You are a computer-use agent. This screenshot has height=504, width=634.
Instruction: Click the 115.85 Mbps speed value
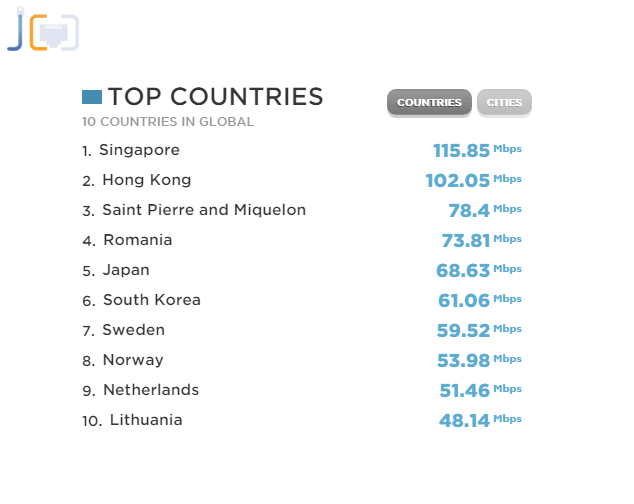477,150
